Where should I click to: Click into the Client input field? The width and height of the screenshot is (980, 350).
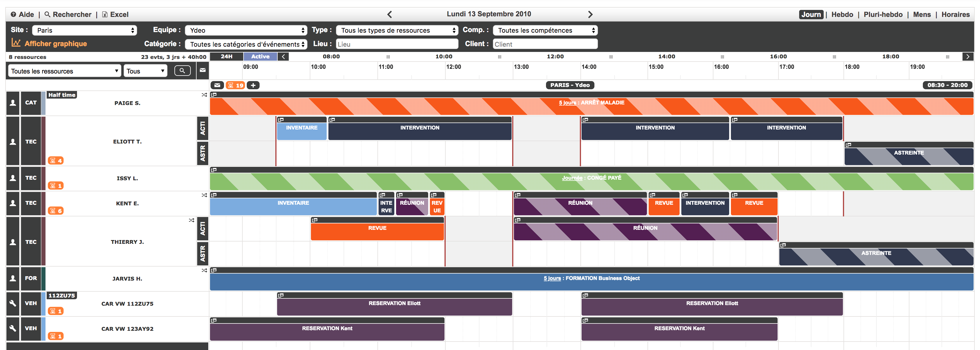[545, 44]
